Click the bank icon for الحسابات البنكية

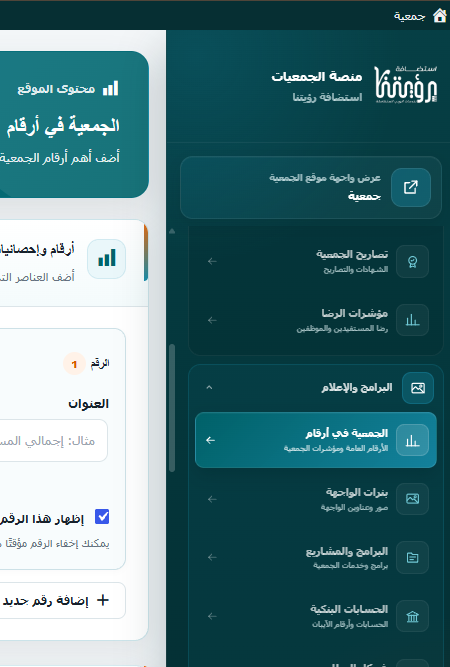412,616
